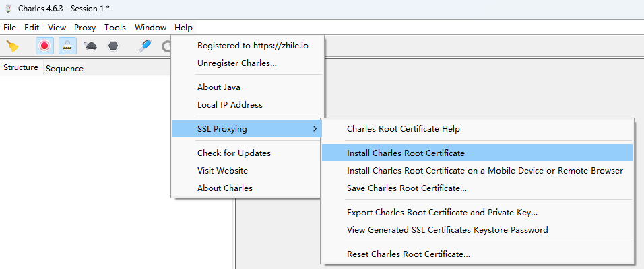Enable throttling with the turtle icon
The image size is (644, 269).
coord(90,46)
